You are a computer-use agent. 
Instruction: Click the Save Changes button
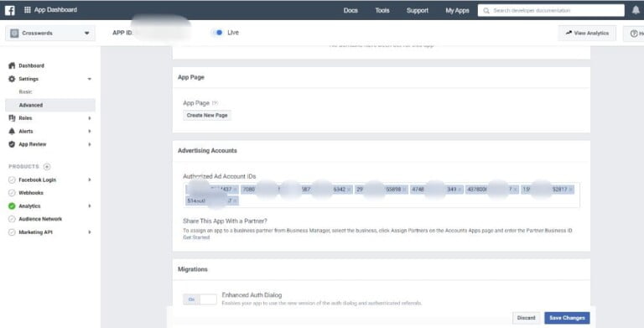(x=567, y=318)
